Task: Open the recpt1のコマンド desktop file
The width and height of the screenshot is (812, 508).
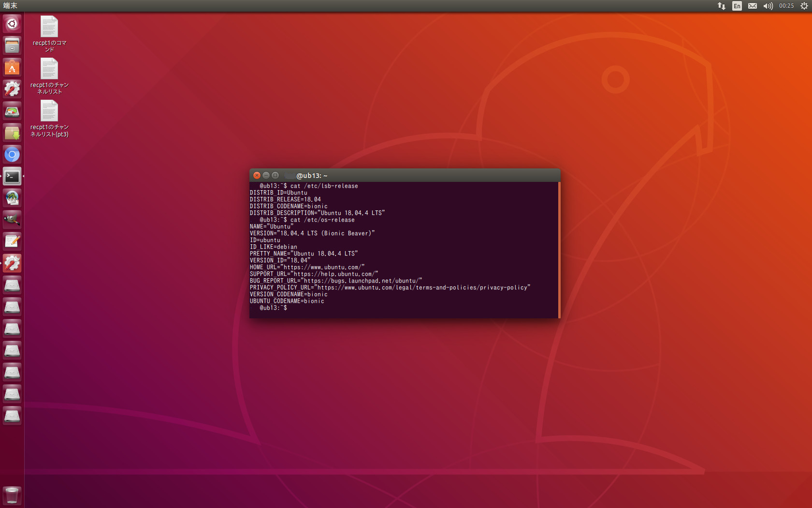Action: [49, 34]
